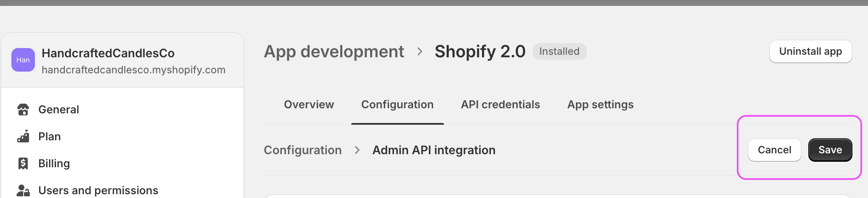Save the Admin API integration changes
This screenshot has width=868, height=198.
click(830, 150)
